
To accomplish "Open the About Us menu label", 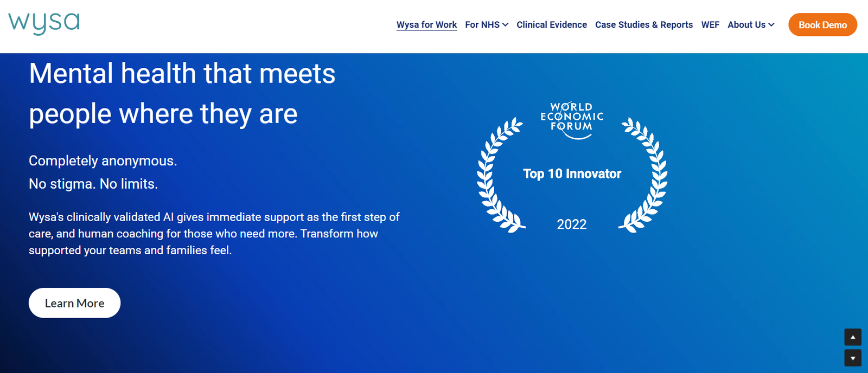I will pos(746,25).
